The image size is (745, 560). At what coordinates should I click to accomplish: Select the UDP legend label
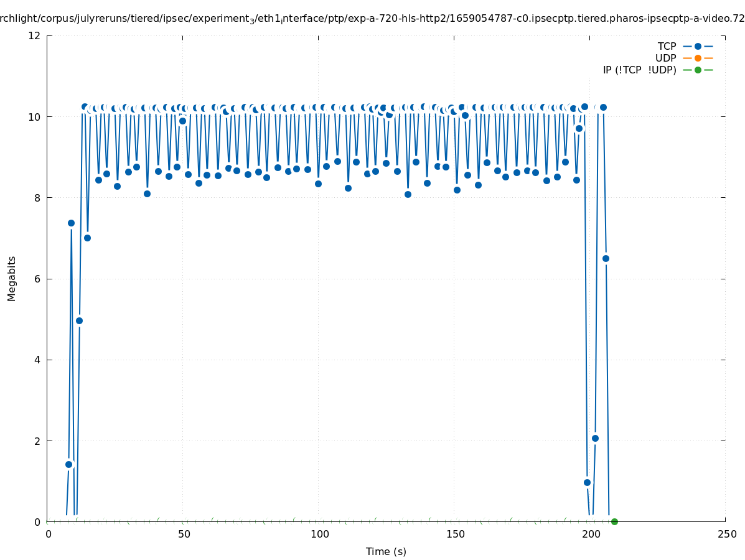pos(665,58)
